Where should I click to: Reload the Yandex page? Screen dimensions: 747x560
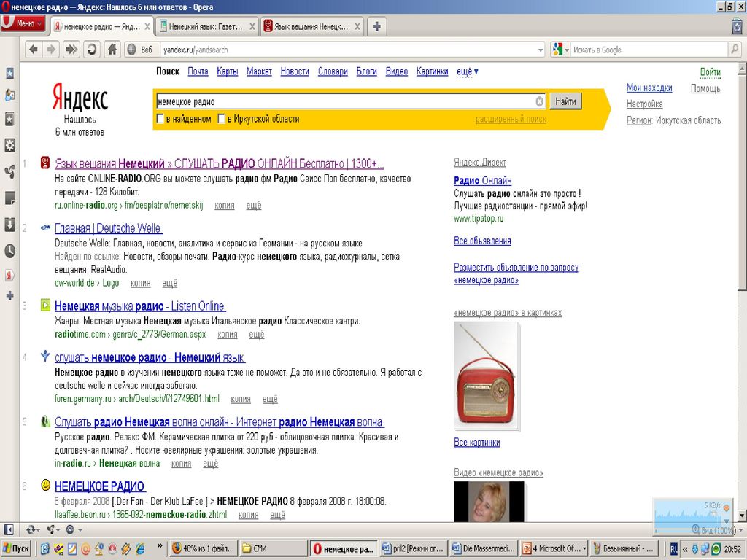[91, 50]
